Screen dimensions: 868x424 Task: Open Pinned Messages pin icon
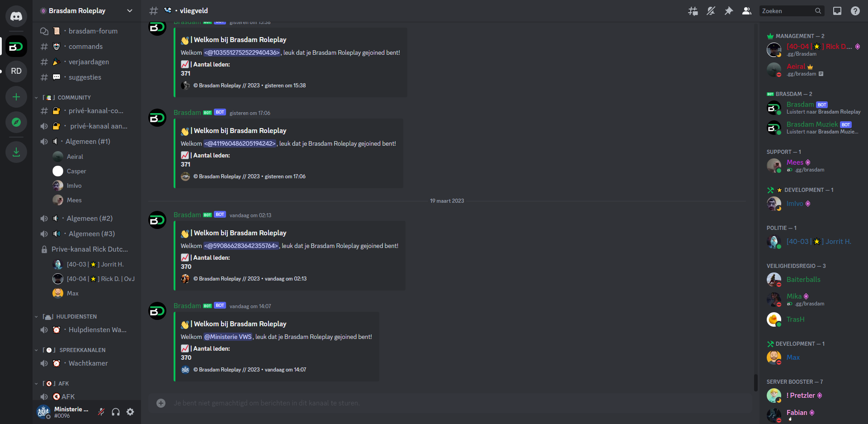click(x=729, y=11)
